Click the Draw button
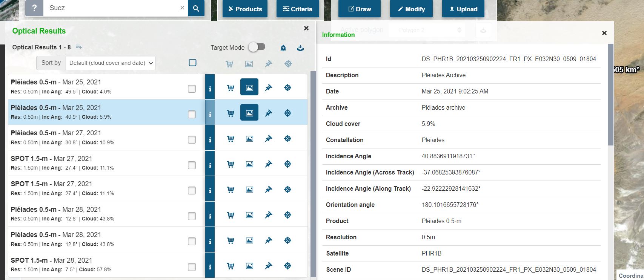This screenshot has width=644, height=280. tap(360, 9)
